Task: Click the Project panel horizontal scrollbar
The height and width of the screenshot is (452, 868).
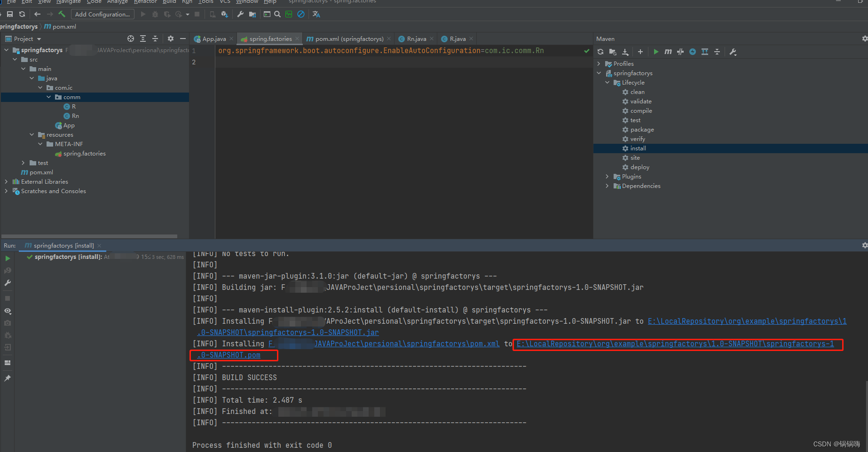Action: pyautogui.click(x=89, y=236)
